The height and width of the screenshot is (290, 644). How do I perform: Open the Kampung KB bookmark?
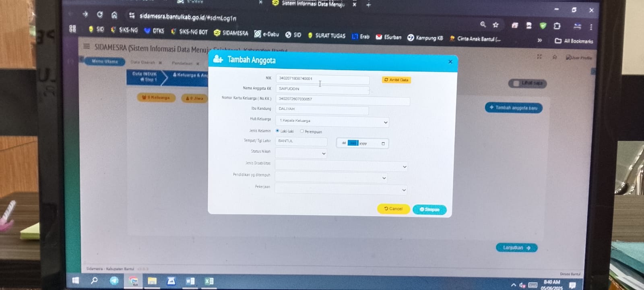(x=425, y=37)
